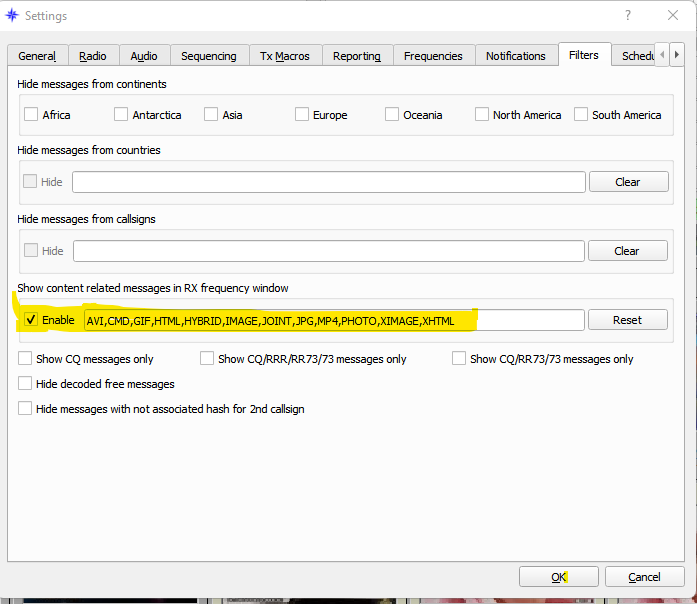Viewport: 697px width, 604px height.
Task: Open the Tx Macros tab
Action: (285, 56)
